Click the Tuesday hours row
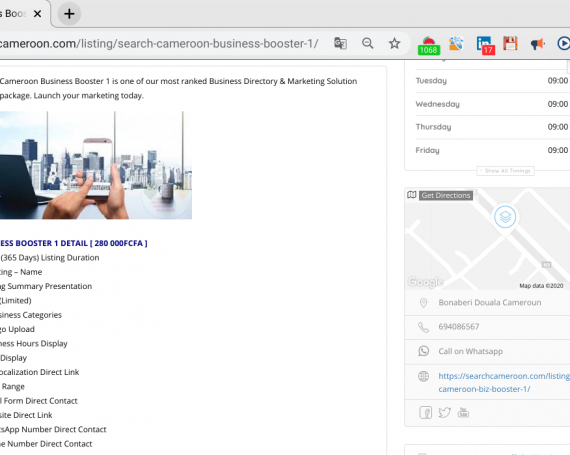570x455 pixels. pos(492,81)
